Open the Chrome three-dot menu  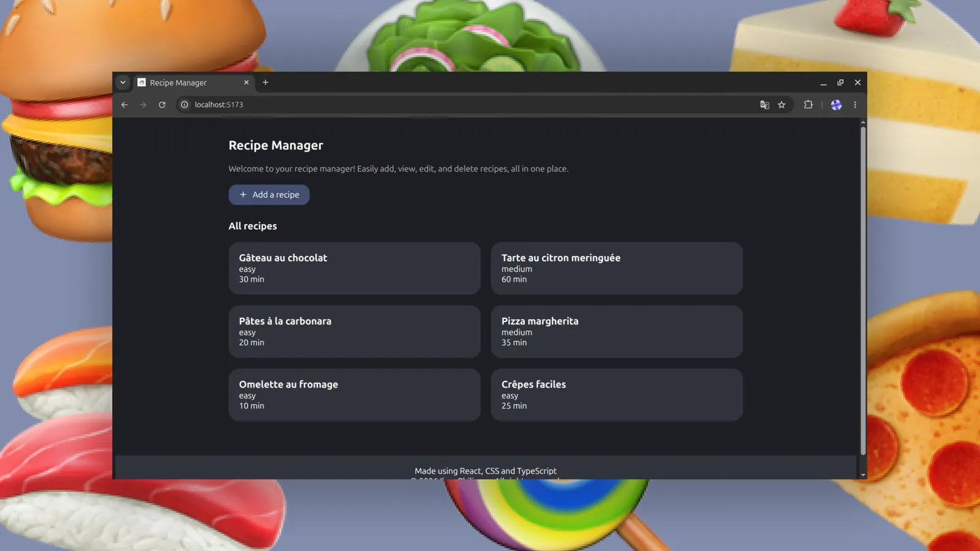(x=855, y=105)
